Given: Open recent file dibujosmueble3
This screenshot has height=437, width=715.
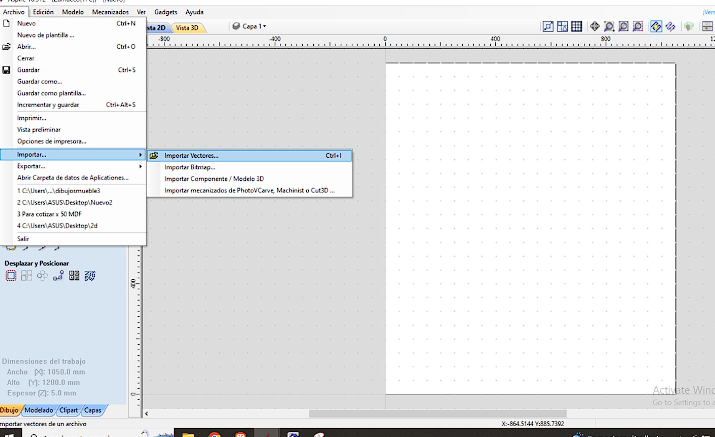Looking at the screenshot, I should pos(73,191).
